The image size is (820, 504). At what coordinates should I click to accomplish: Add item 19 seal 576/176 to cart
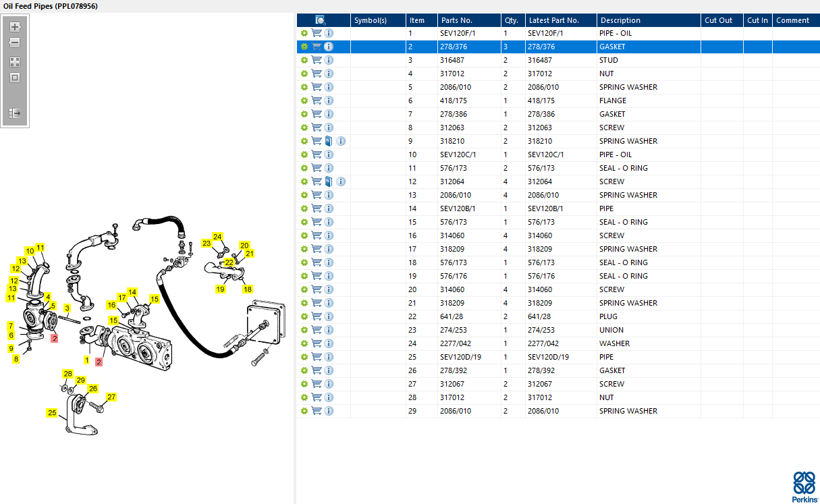coord(317,276)
